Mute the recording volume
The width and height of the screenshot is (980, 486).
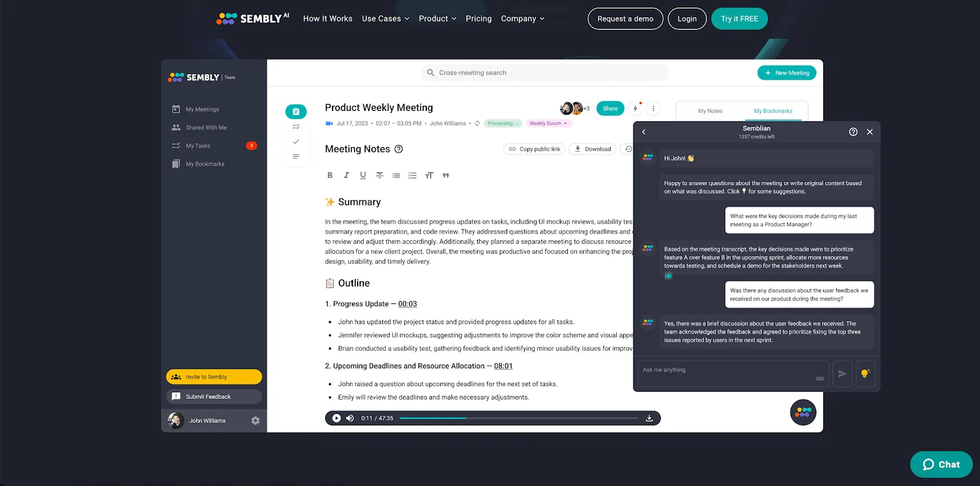coord(350,418)
